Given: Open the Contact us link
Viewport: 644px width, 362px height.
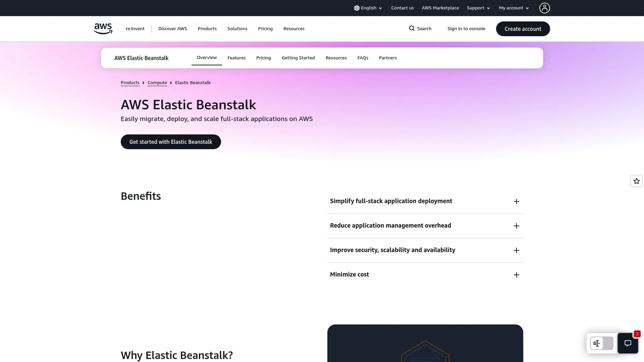Looking at the screenshot, I should 402,8.
